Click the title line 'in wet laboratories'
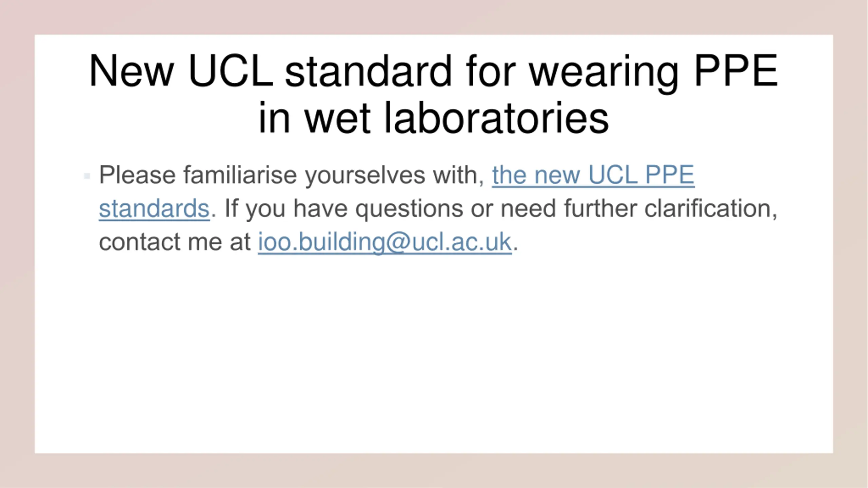 [434, 118]
